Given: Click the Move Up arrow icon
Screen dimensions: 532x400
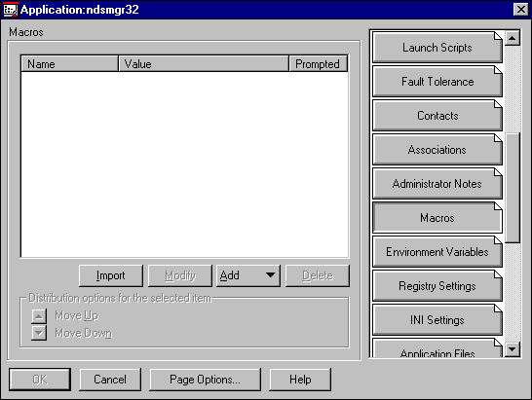Looking at the screenshot, I should click(x=39, y=316).
